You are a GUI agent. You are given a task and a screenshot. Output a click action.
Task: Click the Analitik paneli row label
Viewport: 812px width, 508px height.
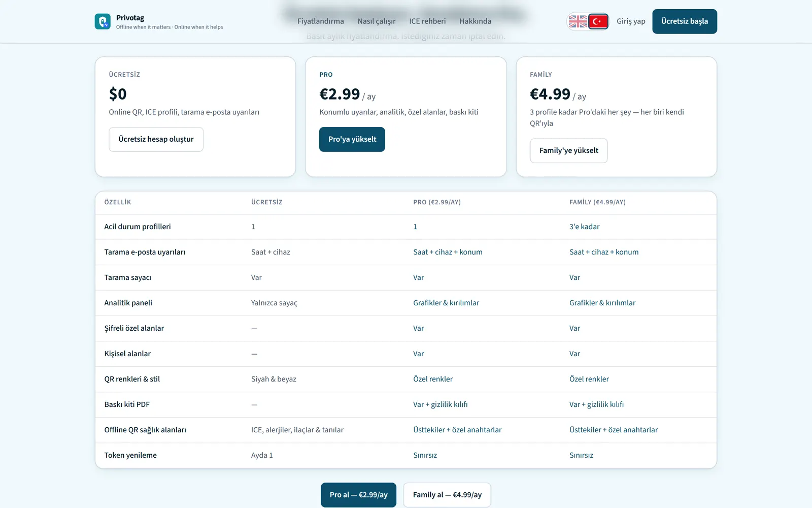(x=128, y=303)
